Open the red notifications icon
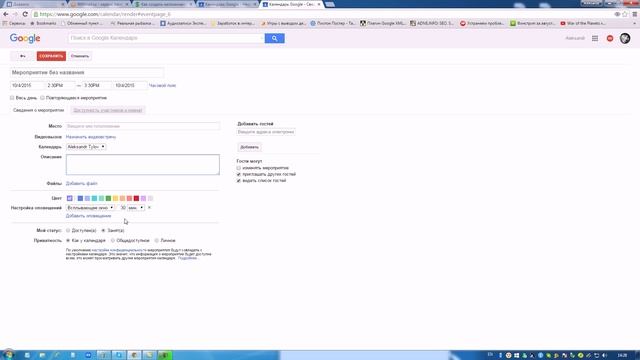This screenshot has height=360, width=640. 610,38
